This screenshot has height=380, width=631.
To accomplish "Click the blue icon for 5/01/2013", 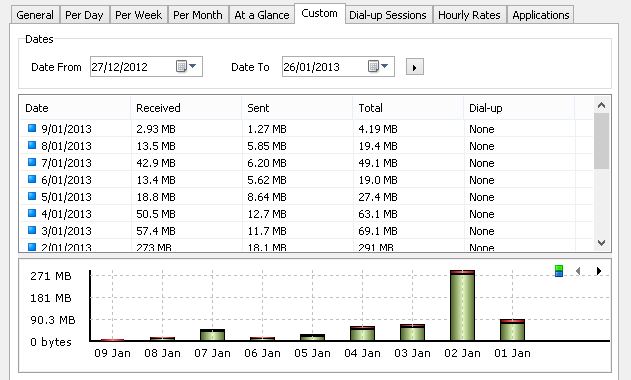I will pyautogui.click(x=32, y=196).
